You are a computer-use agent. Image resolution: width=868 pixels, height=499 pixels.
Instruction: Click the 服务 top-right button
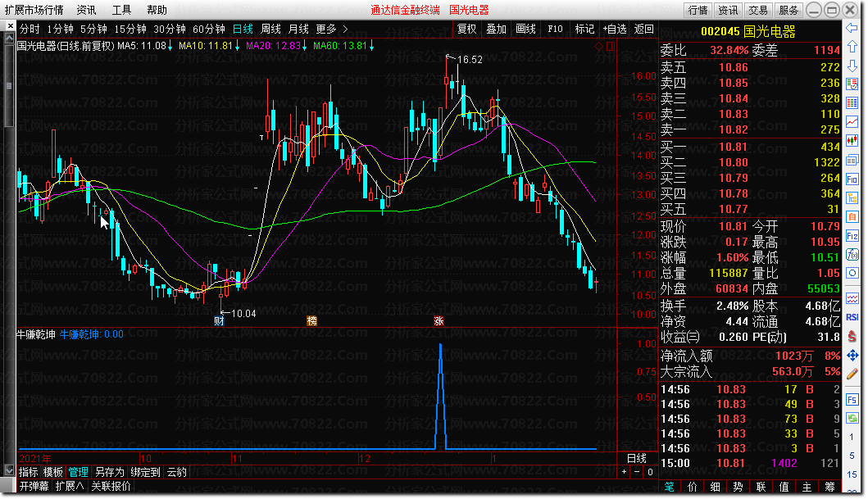click(788, 10)
